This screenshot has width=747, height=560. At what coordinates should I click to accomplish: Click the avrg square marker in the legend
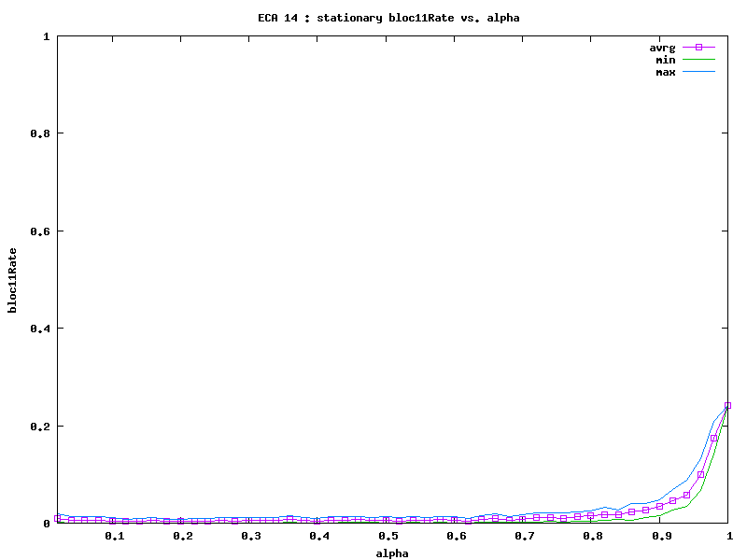point(698,47)
